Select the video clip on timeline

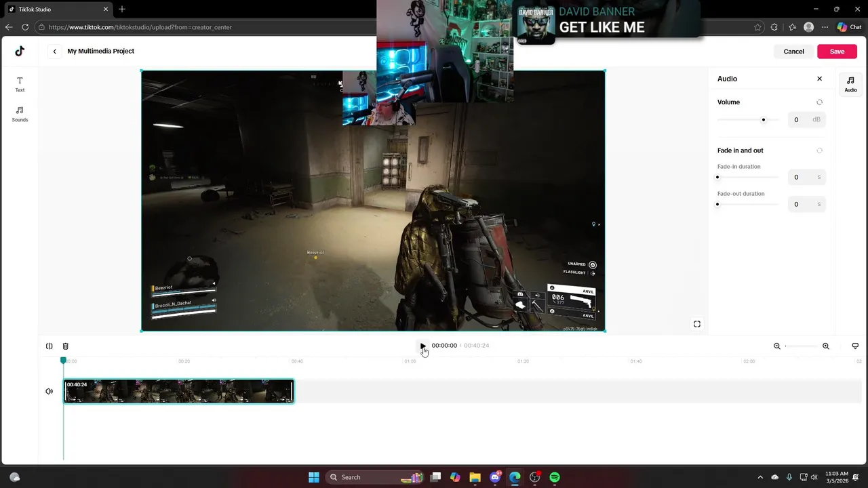point(179,392)
